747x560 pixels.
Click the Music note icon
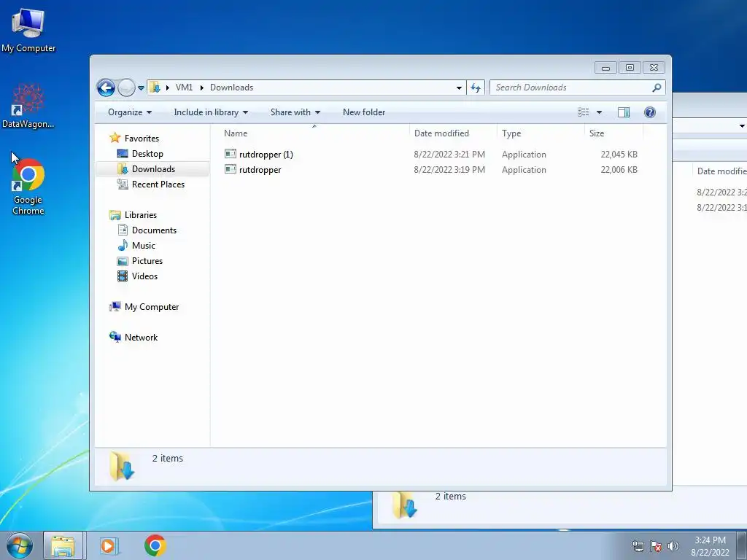pos(123,245)
